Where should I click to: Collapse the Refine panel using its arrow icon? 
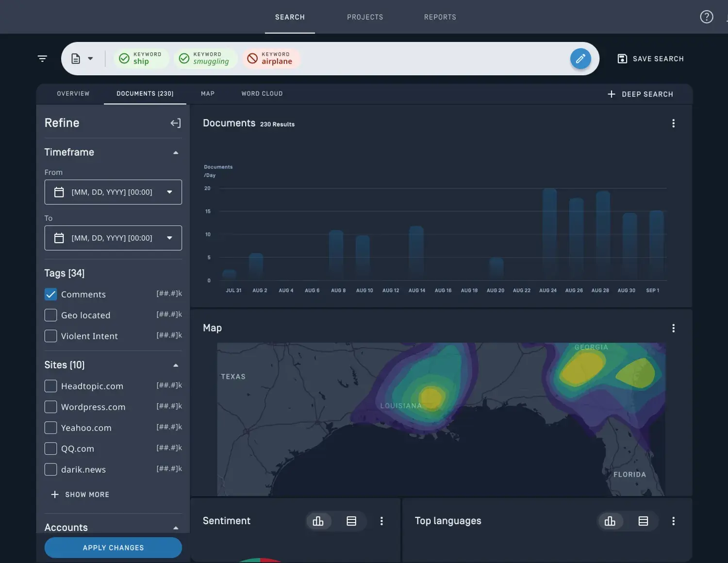pos(175,123)
